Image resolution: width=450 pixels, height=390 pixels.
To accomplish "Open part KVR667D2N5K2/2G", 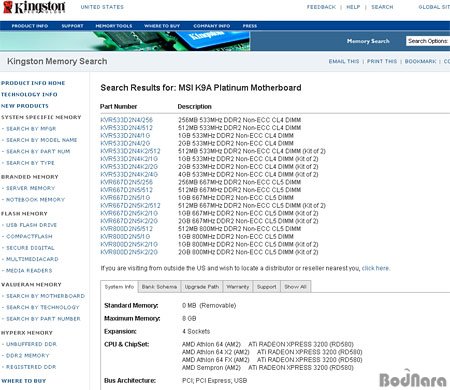I will (129, 221).
